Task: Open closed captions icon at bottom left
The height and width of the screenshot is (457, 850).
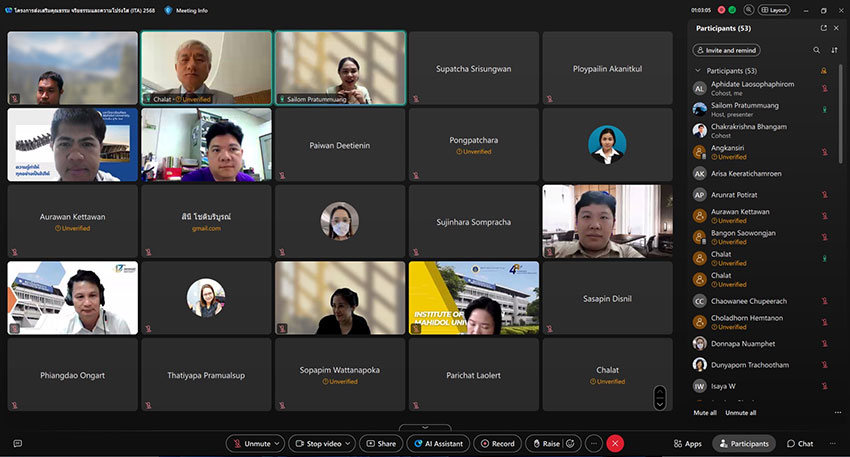Action: (x=17, y=443)
